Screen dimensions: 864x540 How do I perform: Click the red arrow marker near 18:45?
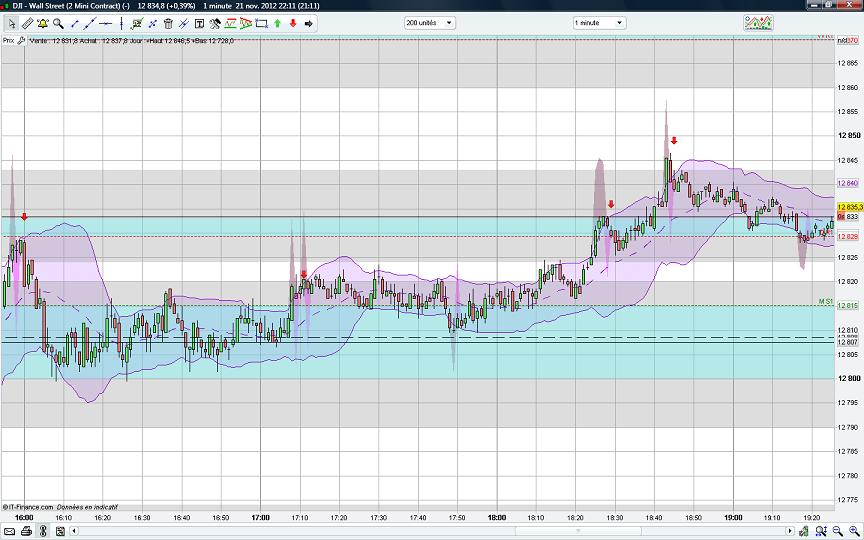[x=674, y=141]
